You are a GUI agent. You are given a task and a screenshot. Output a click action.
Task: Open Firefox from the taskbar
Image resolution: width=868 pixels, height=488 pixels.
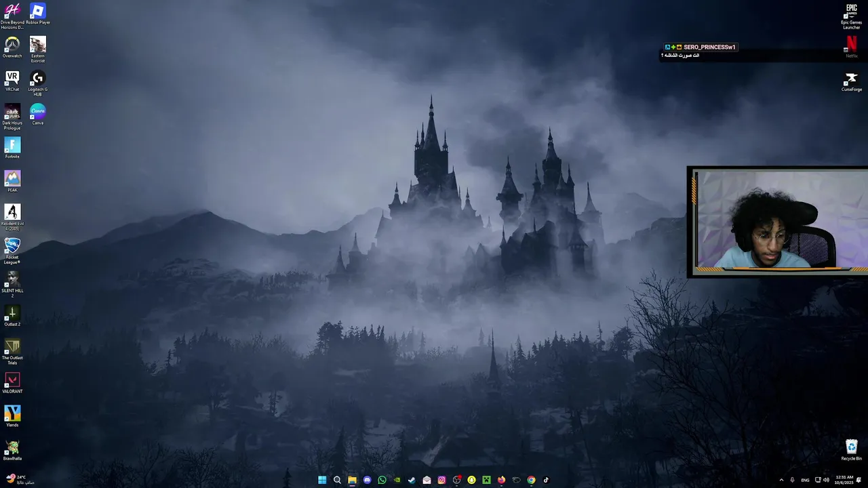point(501,480)
